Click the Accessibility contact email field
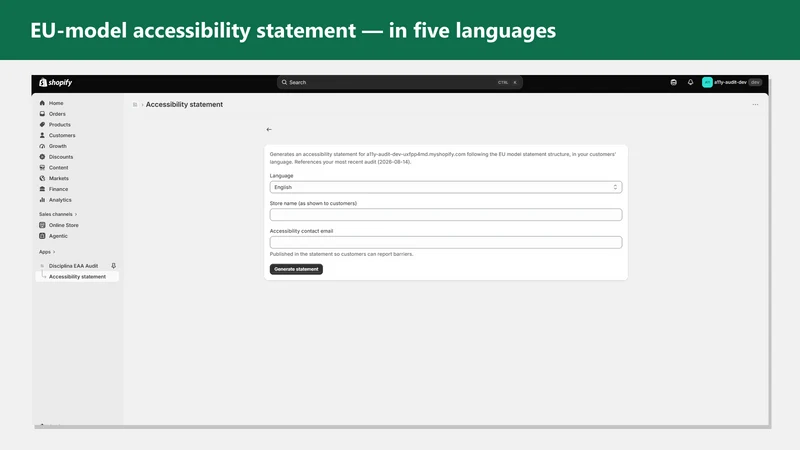Viewport: 800px width, 450px height. pyautogui.click(x=445, y=242)
